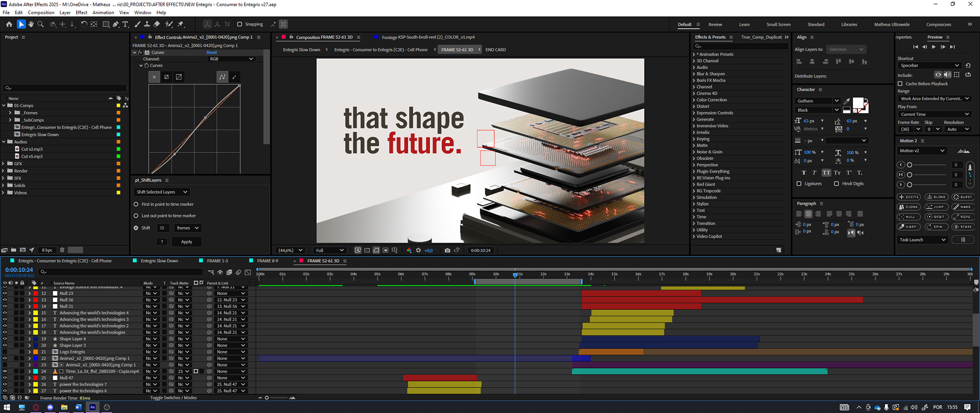Click the ORBIT button in Motion 2
This screenshot has width=980, height=413.
pos(936,217)
